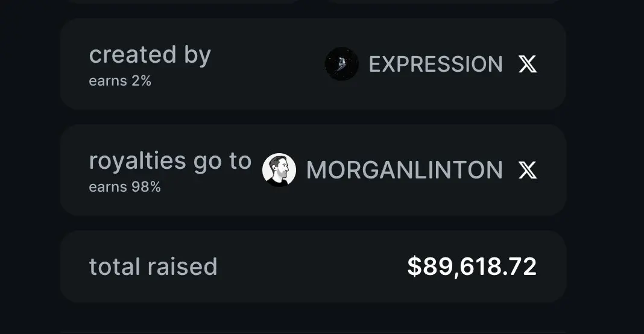Open the MORGANLINTON recipient name link
The image size is (644, 334).
click(x=404, y=170)
